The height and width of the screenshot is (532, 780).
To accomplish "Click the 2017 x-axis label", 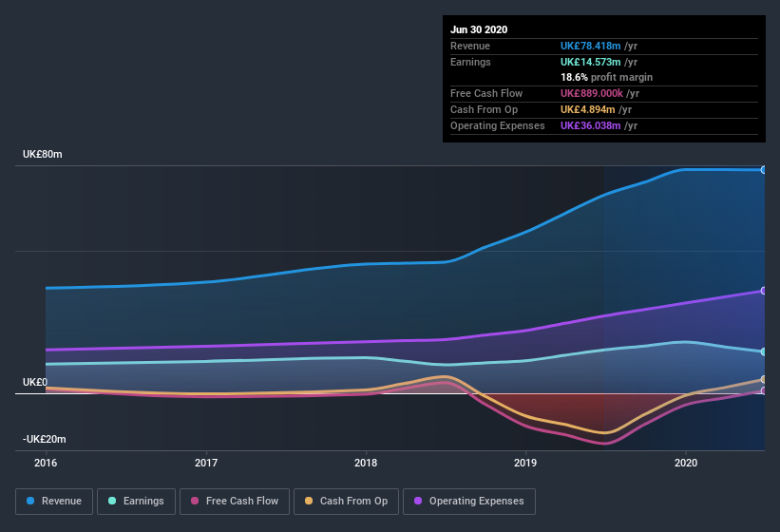I will 206,463.
